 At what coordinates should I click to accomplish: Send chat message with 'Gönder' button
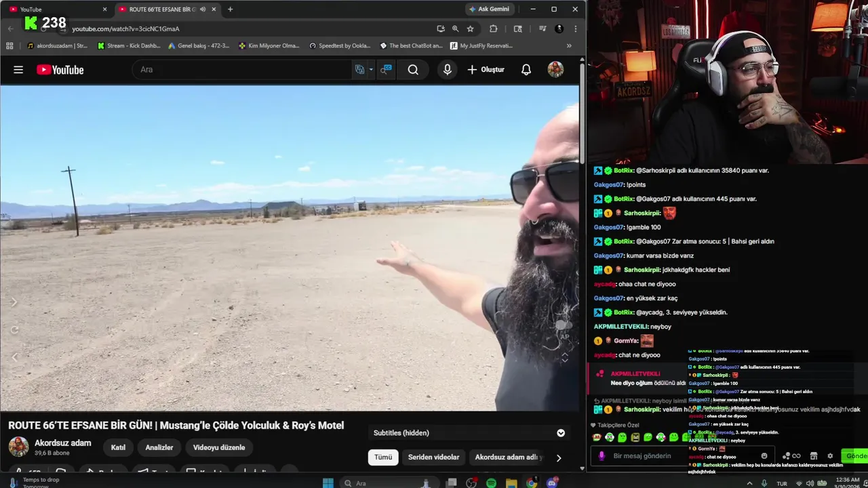coord(854,456)
